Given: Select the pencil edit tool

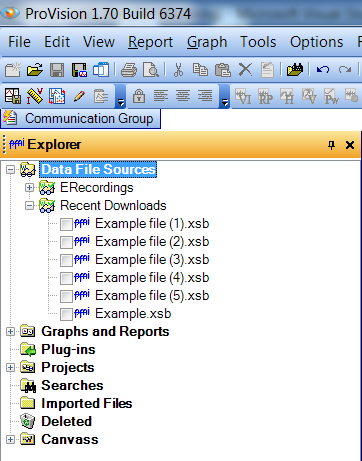Looking at the screenshot, I should (79, 96).
